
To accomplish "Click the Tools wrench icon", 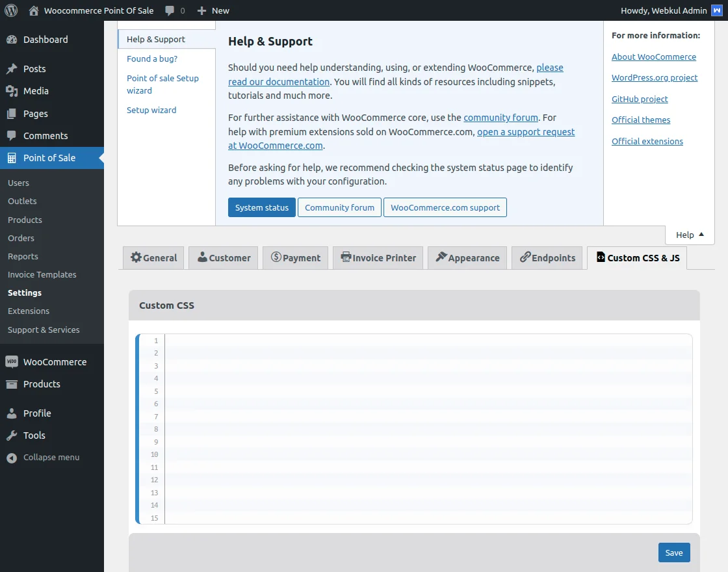I will tap(12, 435).
